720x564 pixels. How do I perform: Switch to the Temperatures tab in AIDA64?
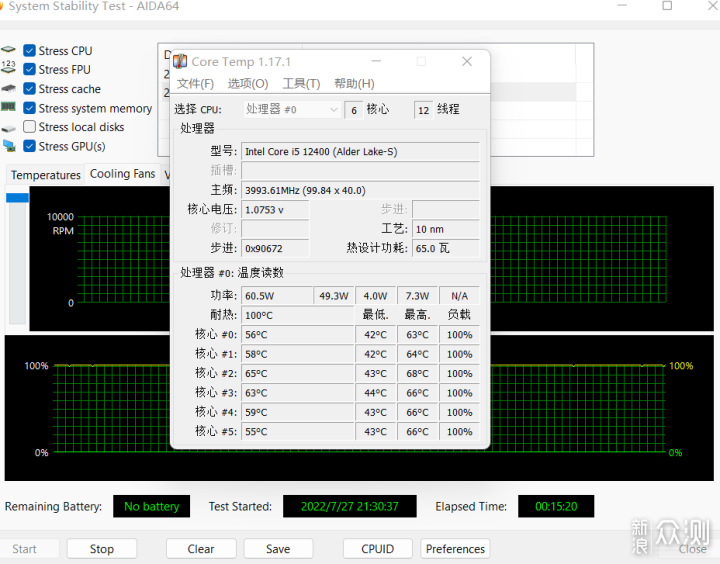click(x=45, y=175)
